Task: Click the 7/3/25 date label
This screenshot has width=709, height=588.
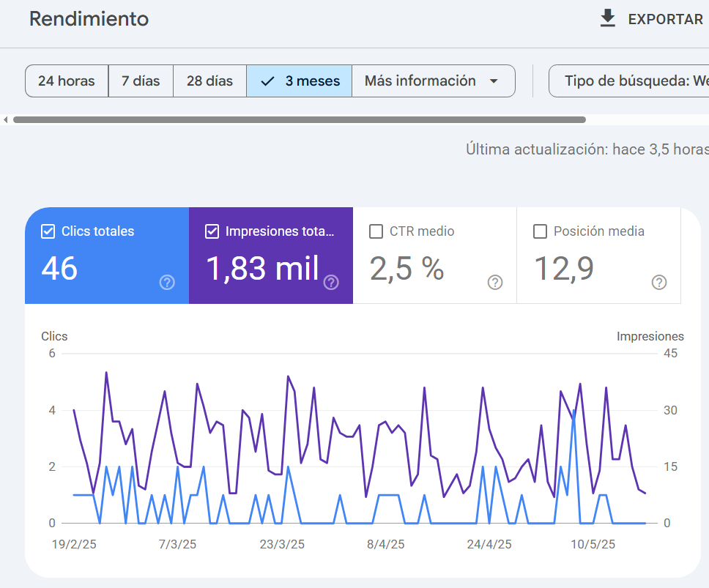Action: (x=177, y=544)
